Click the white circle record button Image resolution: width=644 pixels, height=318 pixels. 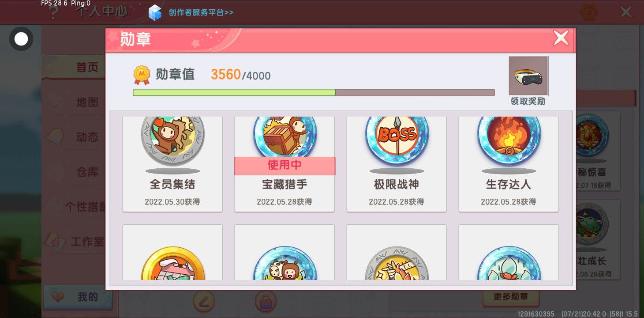[21, 39]
